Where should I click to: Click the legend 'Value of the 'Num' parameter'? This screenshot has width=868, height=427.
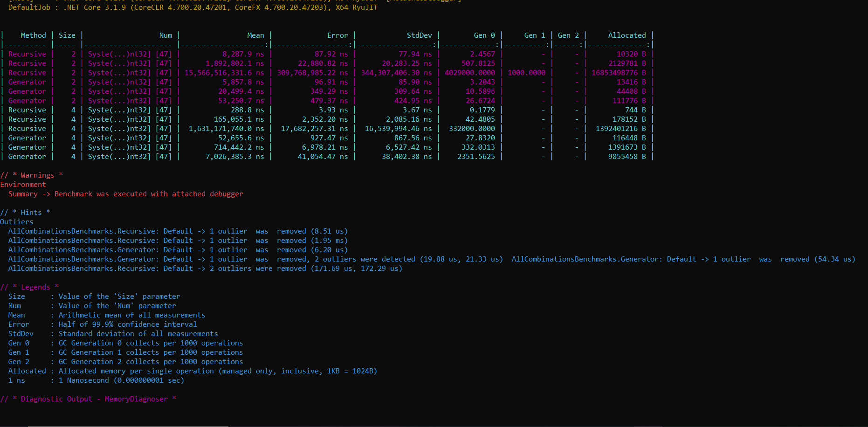(117, 306)
